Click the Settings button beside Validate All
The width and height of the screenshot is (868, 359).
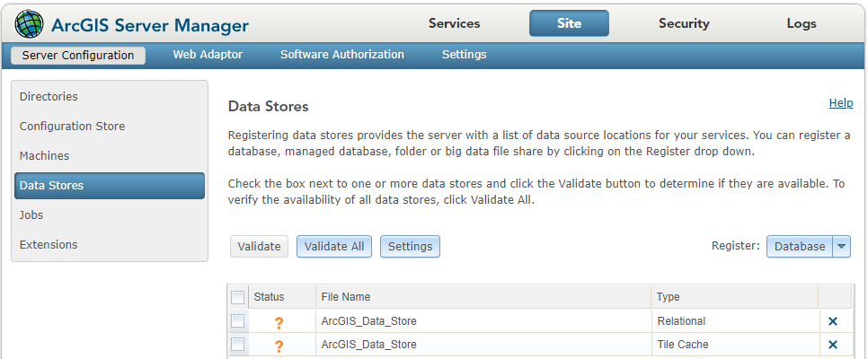410,246
